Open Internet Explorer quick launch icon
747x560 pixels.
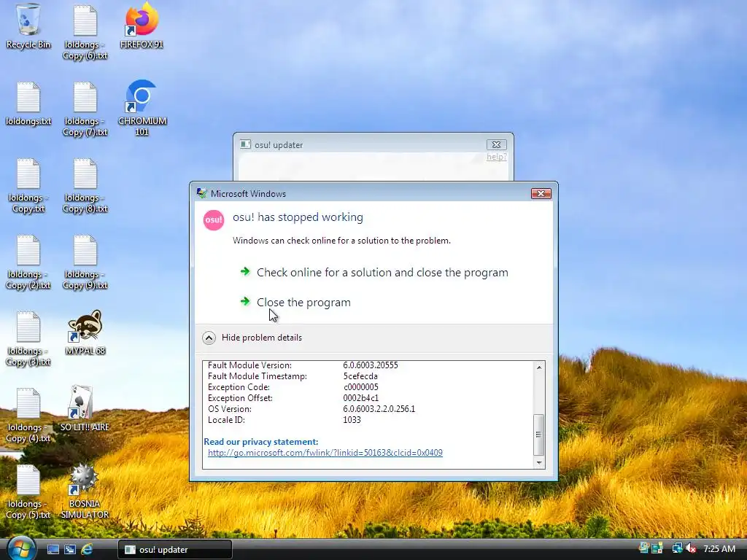tap(87, 550)
